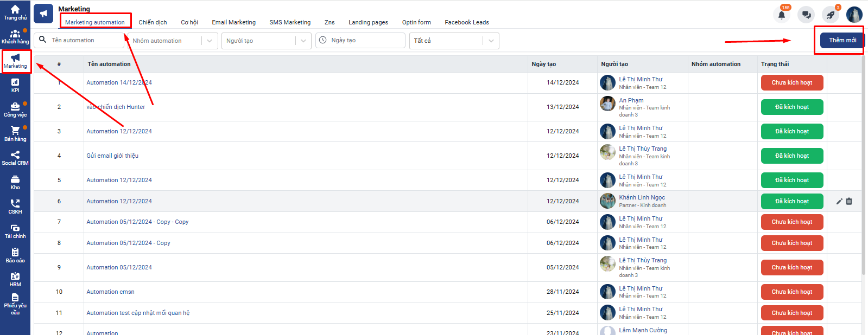This screenshot has width=868, height=335.
Task: Open 'Automation test cập nhật mối quan hệ' link
Action: click(138, 313)
